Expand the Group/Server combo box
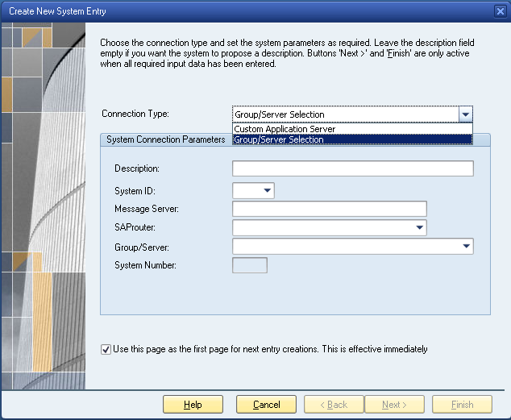Image resolution: width=511 pixels, height=420 pixels. (467, 247)
